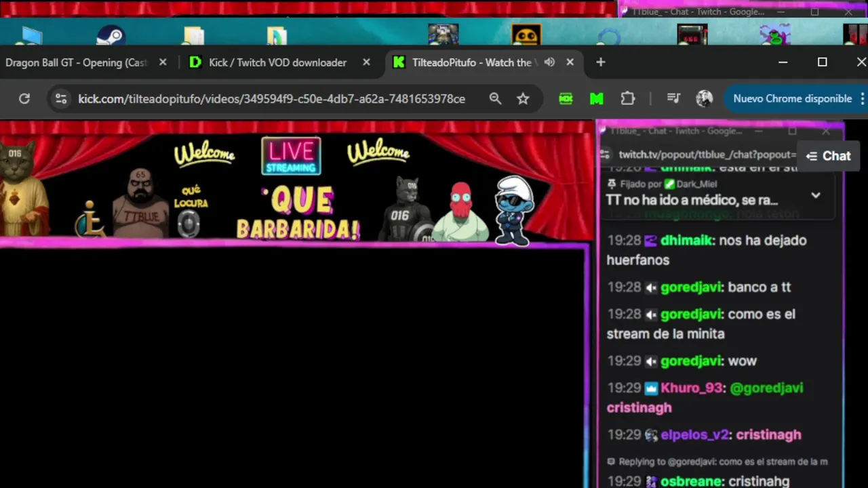Open osbreane username in chat
The width and height of the screenshot is (868, 488).
[x=690, y=482]
